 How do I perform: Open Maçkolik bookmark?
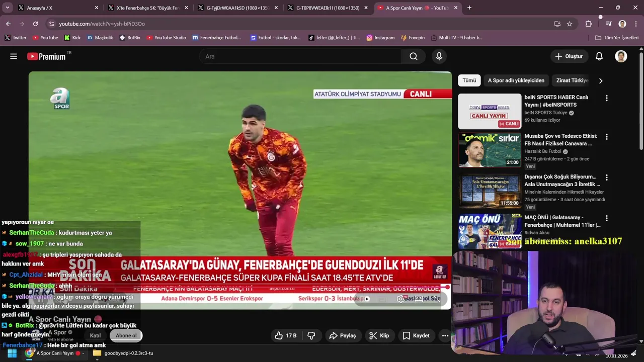pyautogui.click(x=100, y=38)
